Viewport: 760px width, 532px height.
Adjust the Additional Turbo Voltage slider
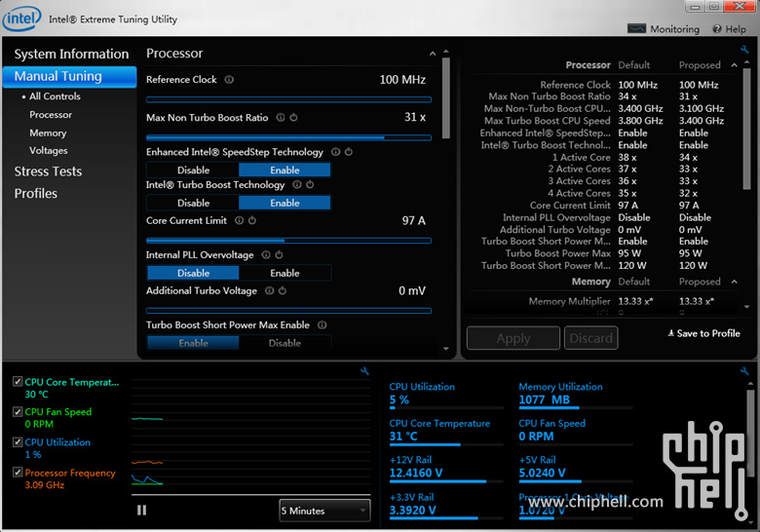(288, 311)
